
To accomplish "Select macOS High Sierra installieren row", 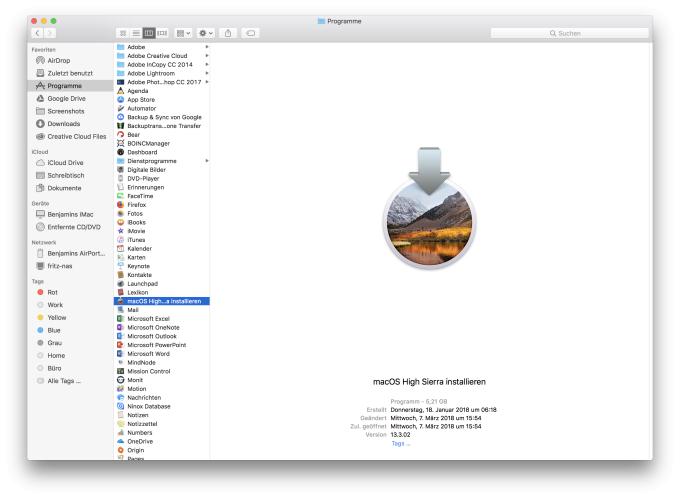I will pos(162,301).
